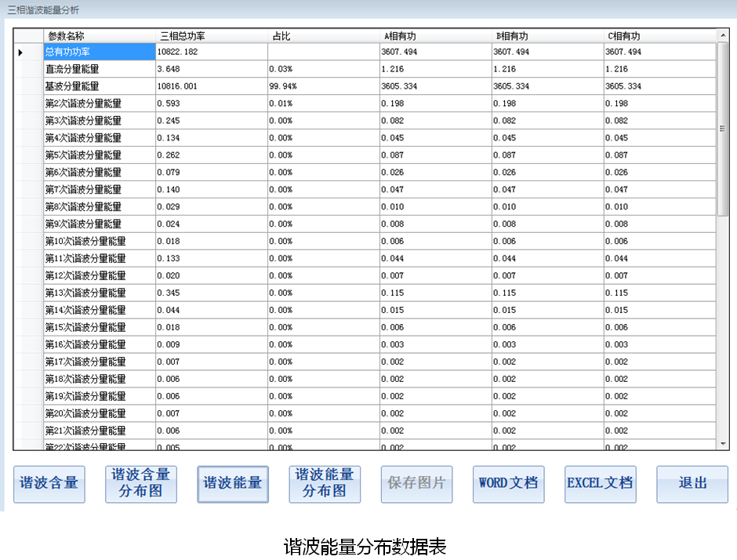Click the C相有功 column header
The image size is (737, 560).
(x=659, y=36)
